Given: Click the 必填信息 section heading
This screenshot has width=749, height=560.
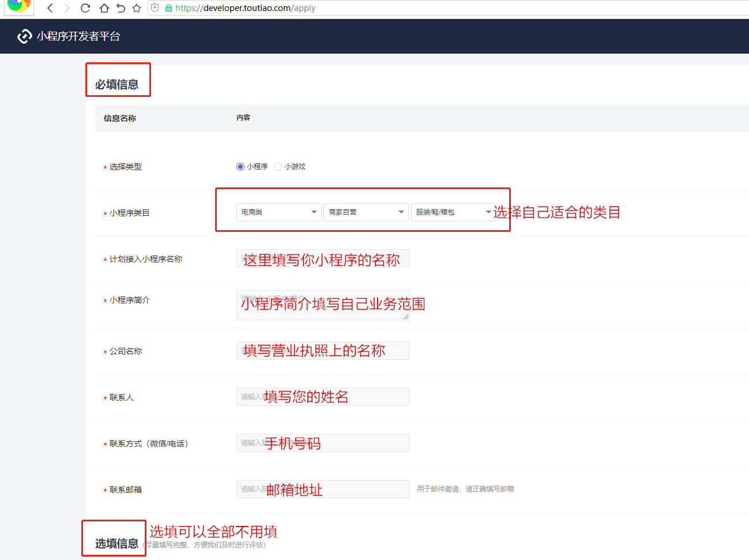Looking at the screenshot, I should click(x=117, y=85).
